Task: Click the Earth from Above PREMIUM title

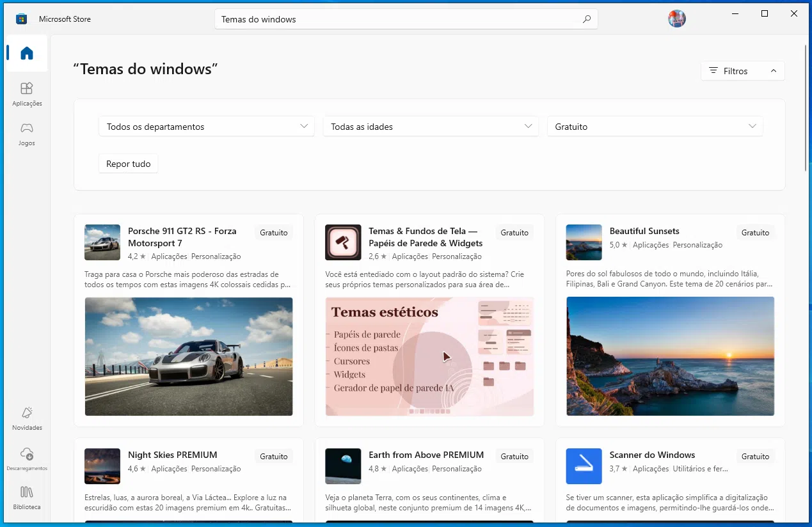Action: pos(426,455)
